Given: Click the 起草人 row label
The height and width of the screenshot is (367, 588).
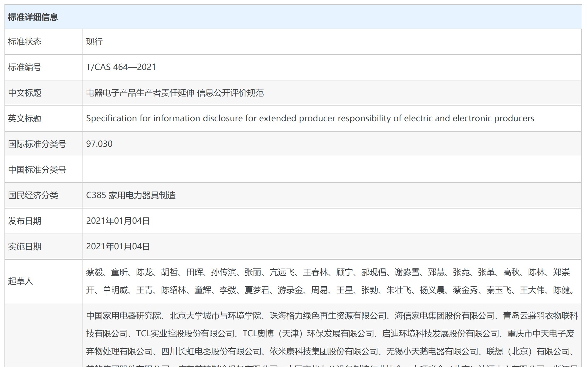Looking at the screenshot, I should coord(21,281).
